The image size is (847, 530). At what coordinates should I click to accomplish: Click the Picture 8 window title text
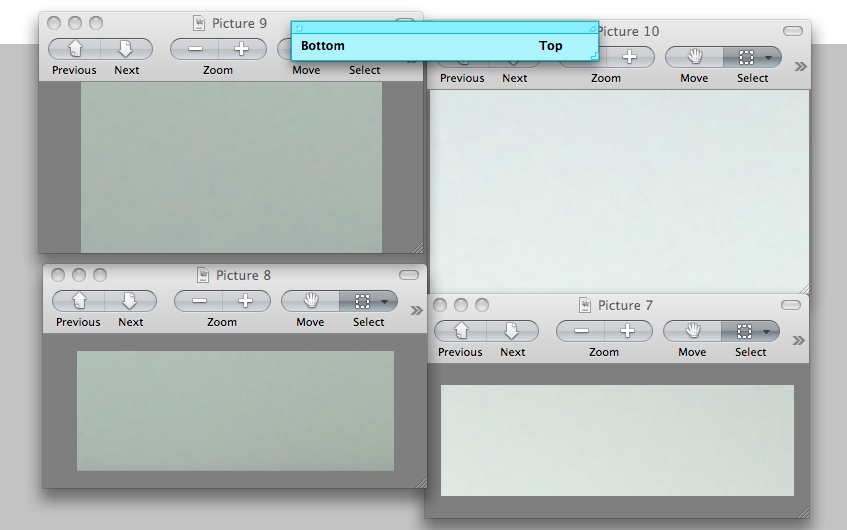[x=243, y=276]
